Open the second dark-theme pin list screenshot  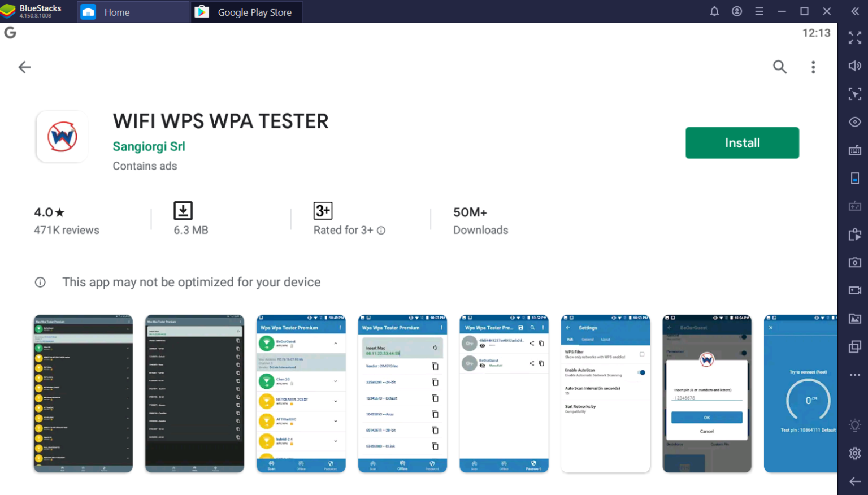(194, 393)
